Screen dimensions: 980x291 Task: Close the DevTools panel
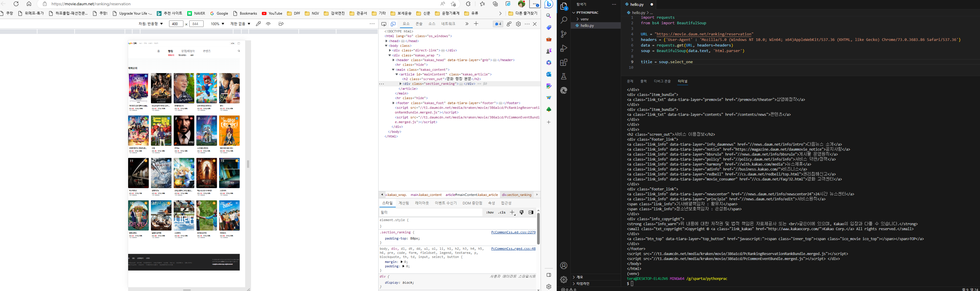535,24
